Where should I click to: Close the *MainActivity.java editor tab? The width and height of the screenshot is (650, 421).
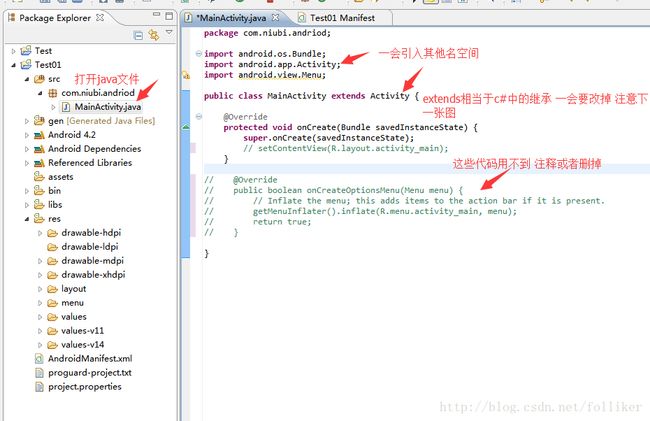[275, 17]
